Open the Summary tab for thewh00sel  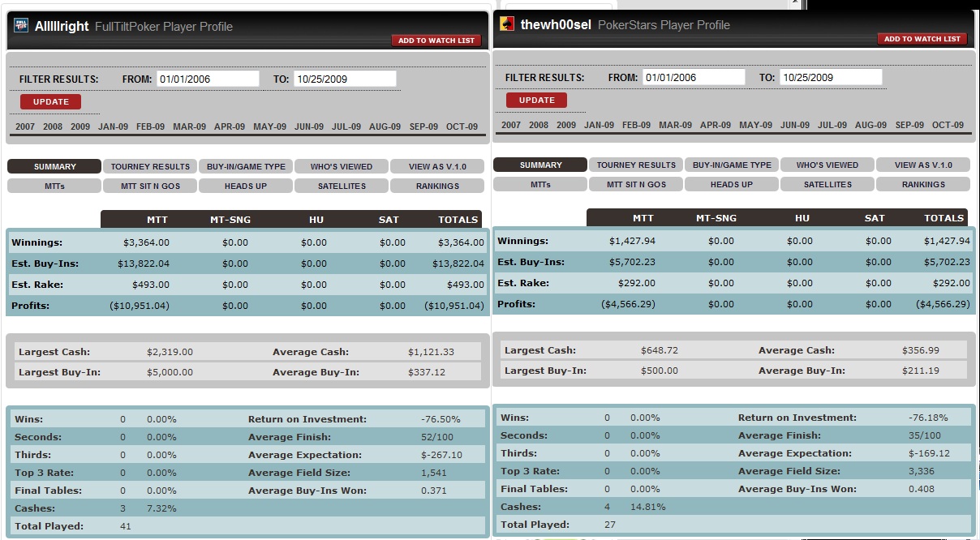[x=540, y=165]
